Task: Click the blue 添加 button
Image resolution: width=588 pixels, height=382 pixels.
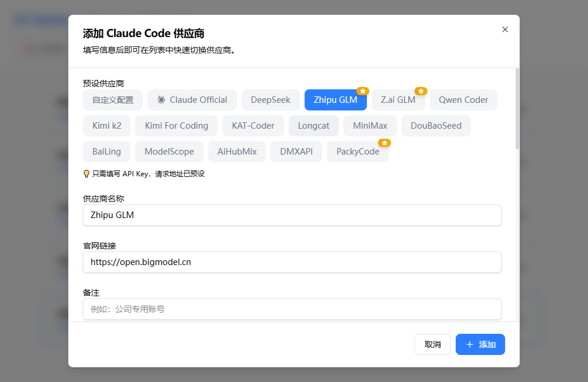Action: tap(480, 344)
